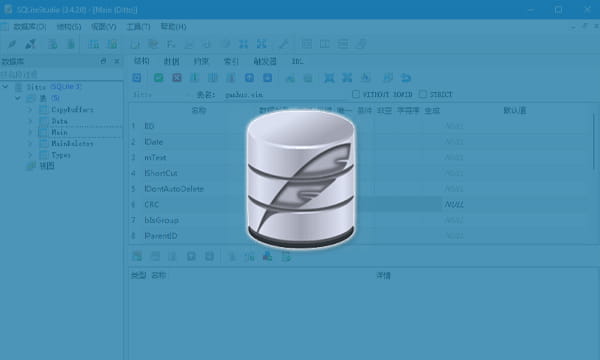The width and height of the screenshot is (600, 360).
Task: Commit structure changes with the green checkmark icon
Action: click(x=158, y=78)
